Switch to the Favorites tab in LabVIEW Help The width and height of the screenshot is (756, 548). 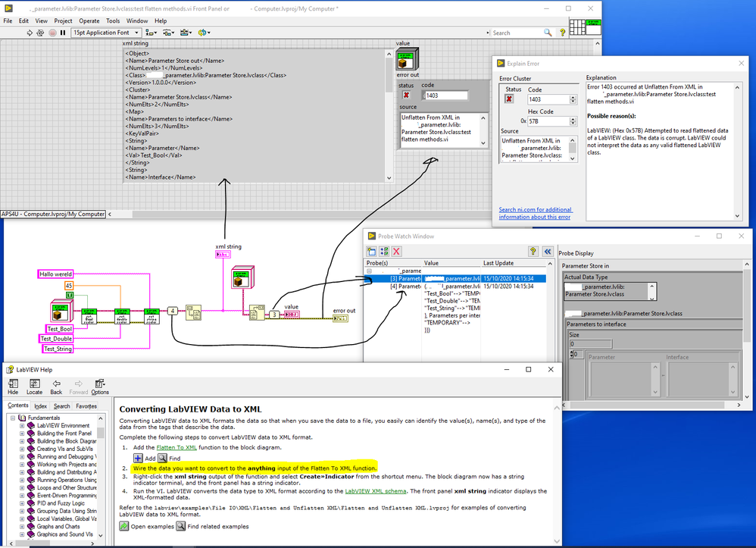click(86, 406)
